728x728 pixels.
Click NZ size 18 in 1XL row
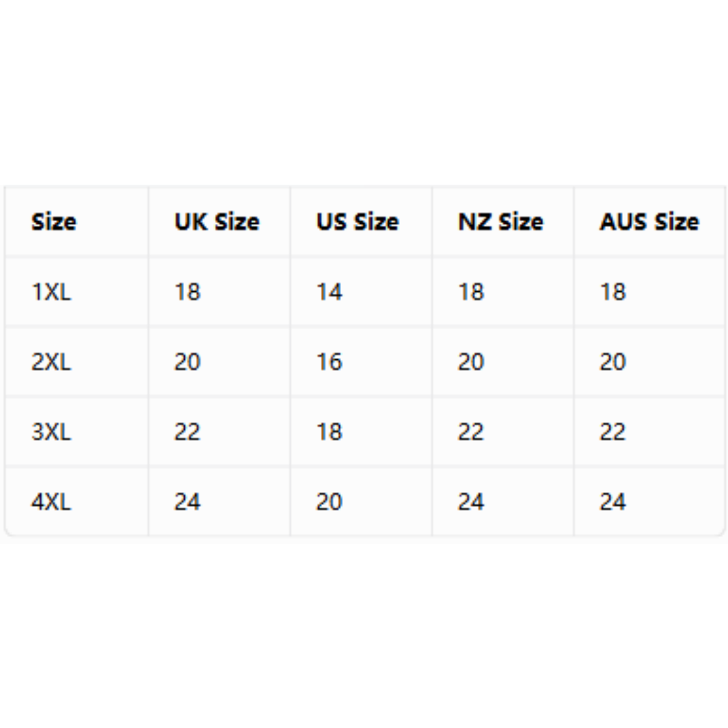(471, 292)
